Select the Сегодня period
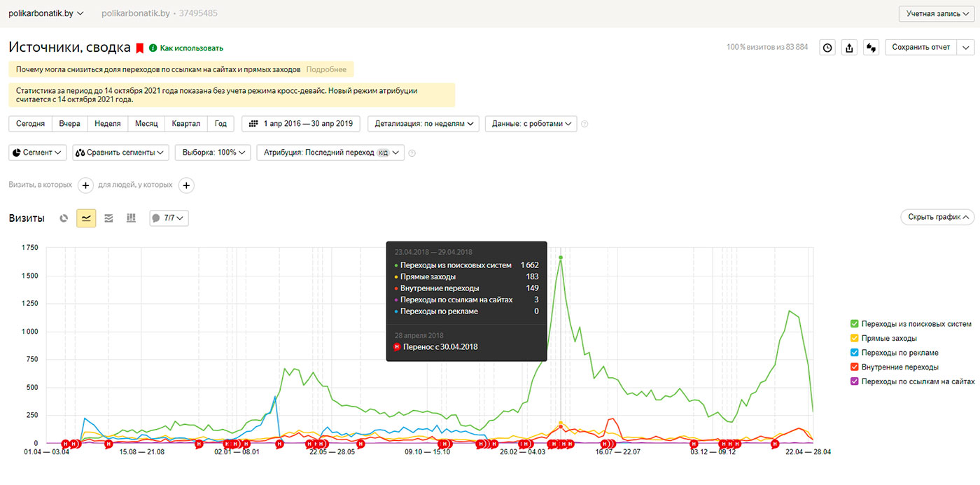Screen dimensions: 980x485 (30, 124)
